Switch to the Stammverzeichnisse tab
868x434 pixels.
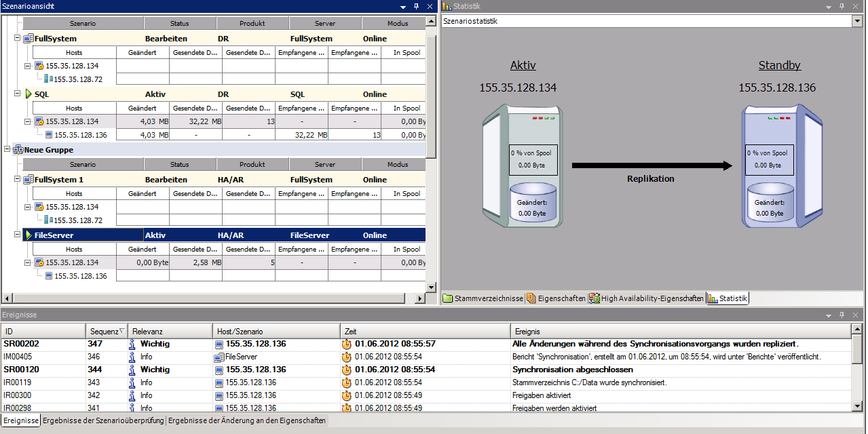(483, 298)
